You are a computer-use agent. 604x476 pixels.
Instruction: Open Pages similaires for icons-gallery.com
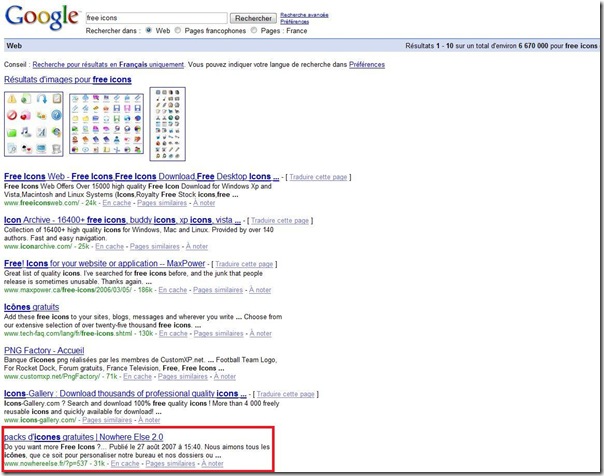tap(107, 420)
